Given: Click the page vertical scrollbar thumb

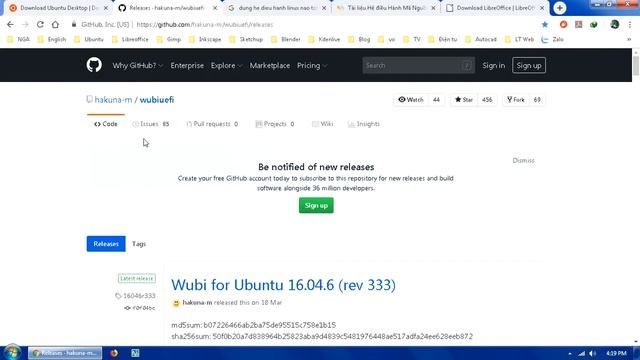Looking at the screenshot, I should [636, 65].
